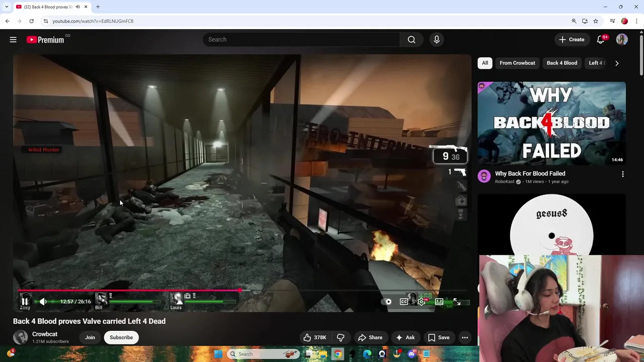Select the partially hidden Left 4 chip
This screenshot has width=644, height=362.
click(597, 63)
